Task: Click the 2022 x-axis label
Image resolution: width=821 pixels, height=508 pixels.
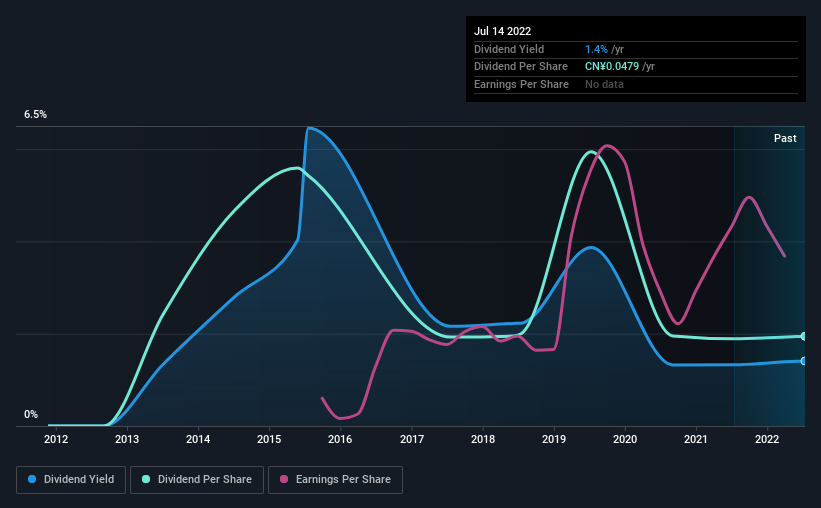Action: tap(767, 439)
